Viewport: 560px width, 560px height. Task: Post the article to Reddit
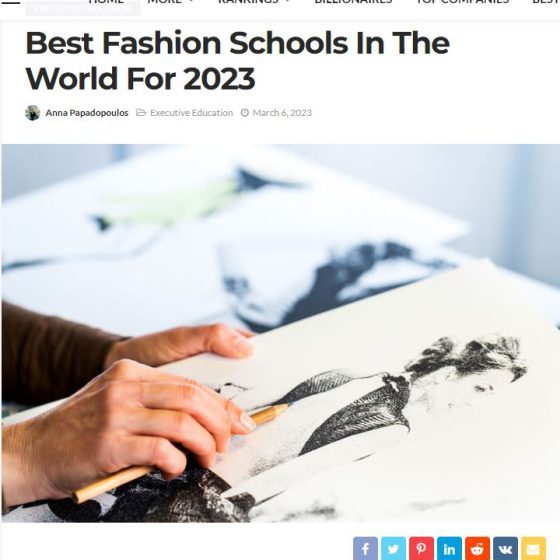477,549
